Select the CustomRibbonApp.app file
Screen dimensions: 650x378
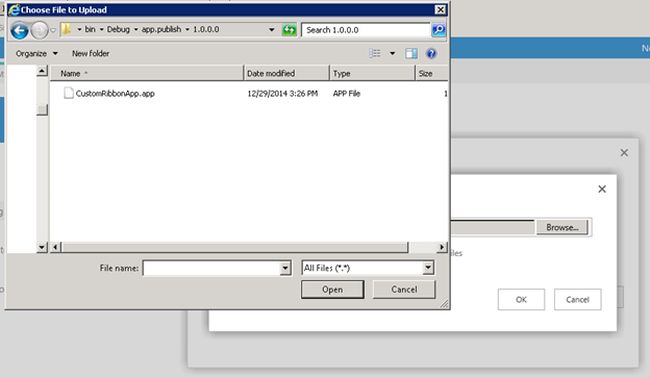[x=115, y=94]
